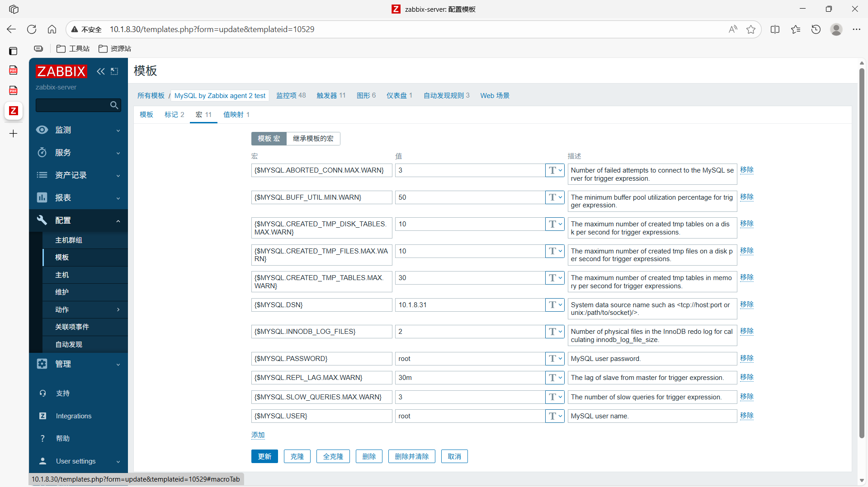Image resolution: width=868 pixels, height=487 pixels.
Task: Switch to the 模板 tab
Action: tap(146, 115)
